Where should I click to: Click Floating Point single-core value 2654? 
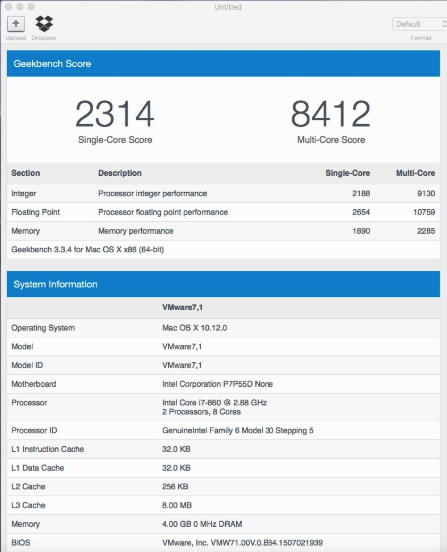[x=361, y=212]
